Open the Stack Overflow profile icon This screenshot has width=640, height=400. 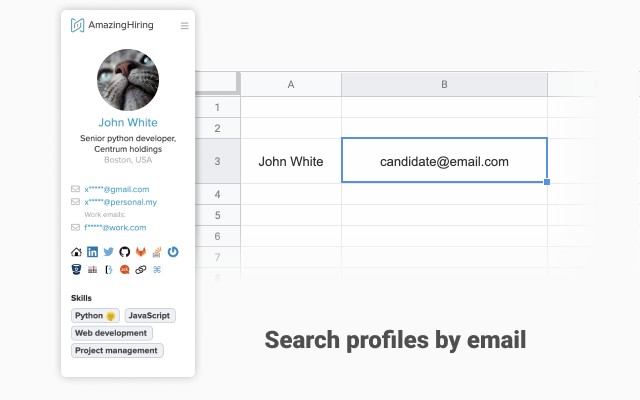click(x=157, y=252)
